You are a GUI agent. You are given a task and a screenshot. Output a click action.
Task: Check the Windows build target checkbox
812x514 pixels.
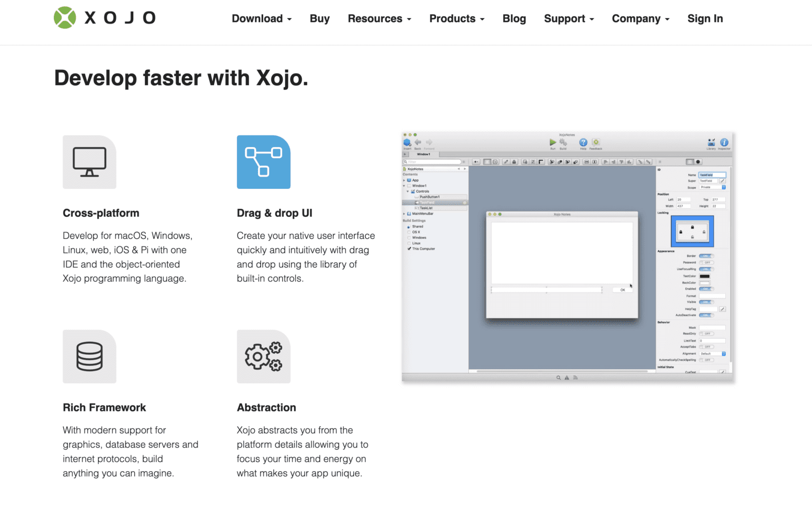click(x=409, y=237)
